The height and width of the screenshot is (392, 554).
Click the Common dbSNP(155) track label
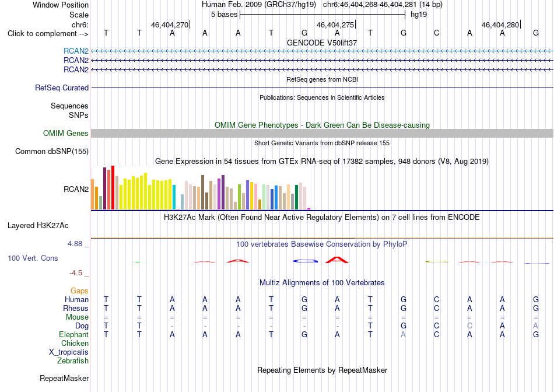[x=52, y=151]
